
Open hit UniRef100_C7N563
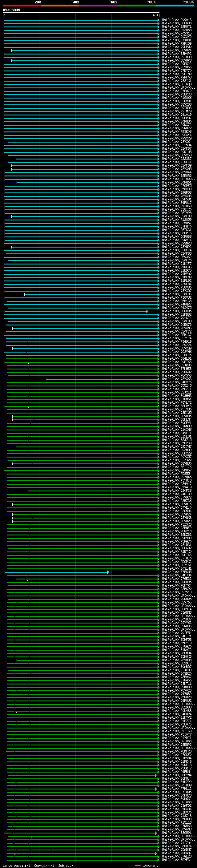177,826
